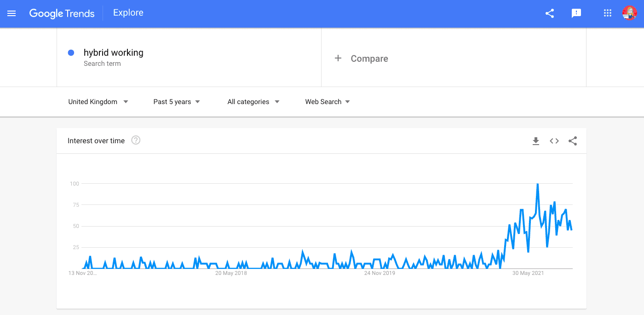This screenshot has height=315, width=644.
Task: Edit the hybrid working search term
Action: click(114, 53)
